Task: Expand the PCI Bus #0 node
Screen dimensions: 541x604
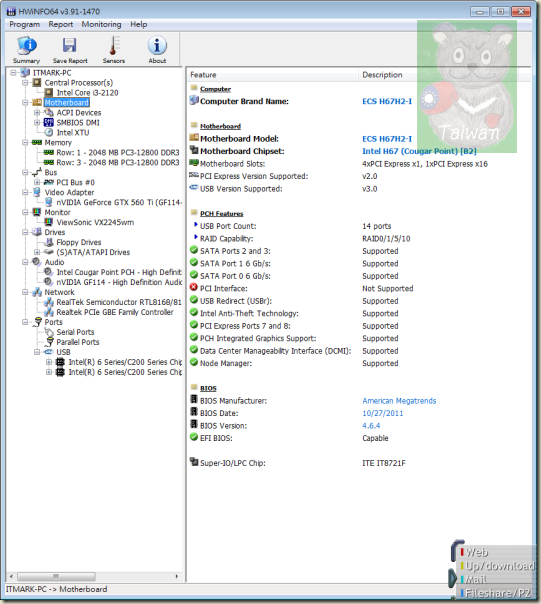Action: (37, 182)
